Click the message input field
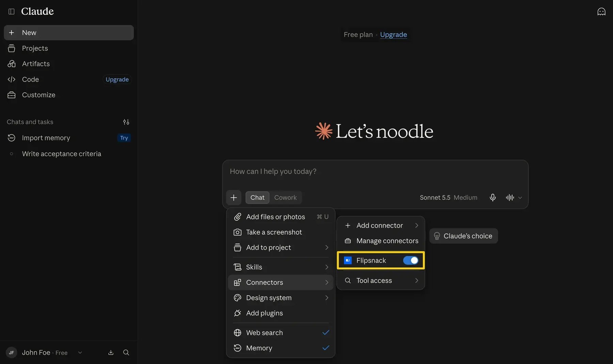The height and width of the screenshot is (364, 613). 375,172
